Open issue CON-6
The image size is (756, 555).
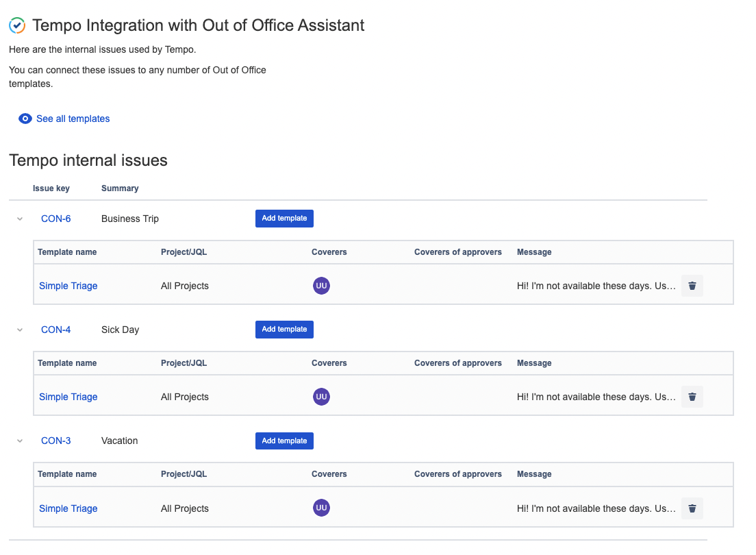[56, 219]
